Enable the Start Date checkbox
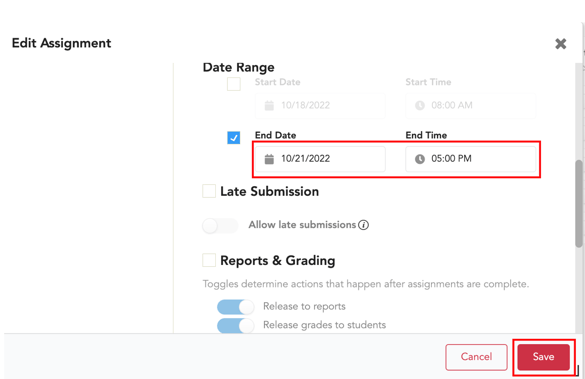The image size is (585, 379). click(x=234, y=84)
